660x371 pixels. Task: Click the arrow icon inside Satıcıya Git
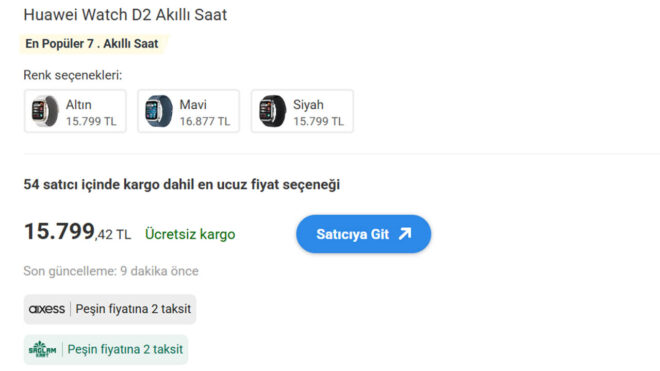[x=405, y=234]
